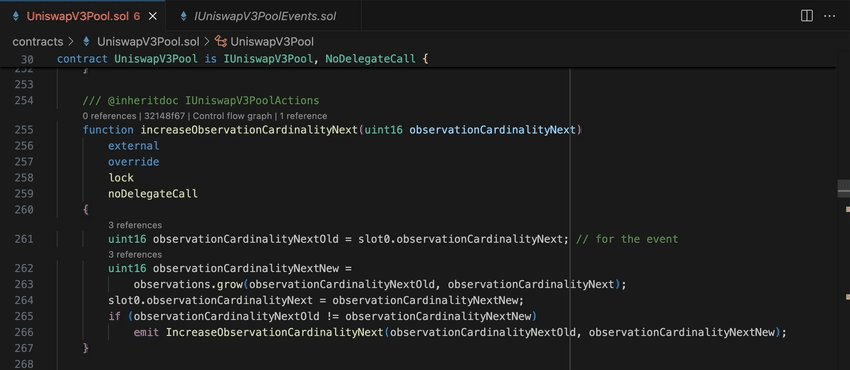Click the Solidity icon on IUniswapV3PoolEvents.sol tab

point(184,16)
